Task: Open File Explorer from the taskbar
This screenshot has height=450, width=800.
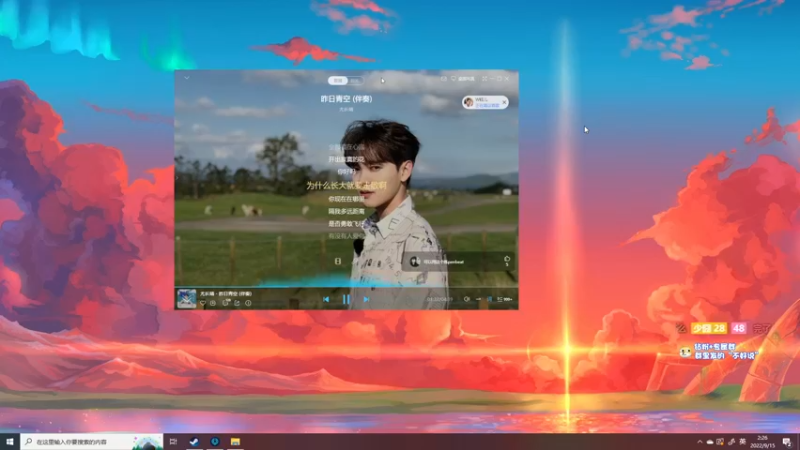Action: tap(235, 441)
